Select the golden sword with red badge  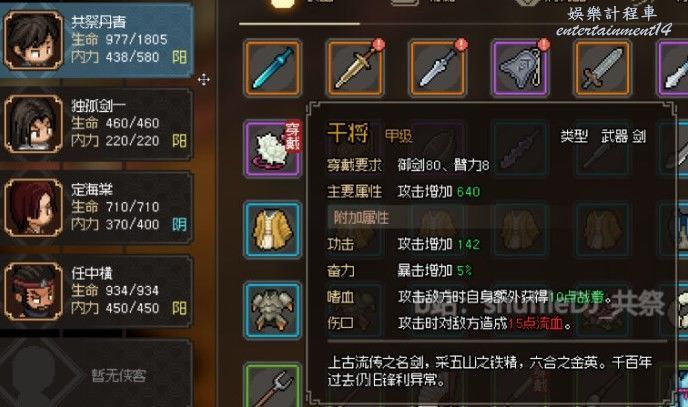click(355, 68)
